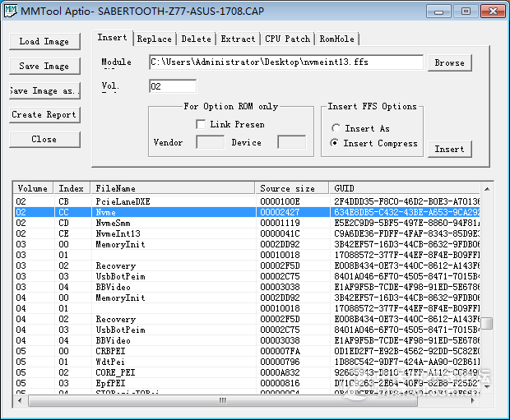Viewport: 510px width, 420px height.
Task: Select the Insert As radio option
Action: coord(336,128)
